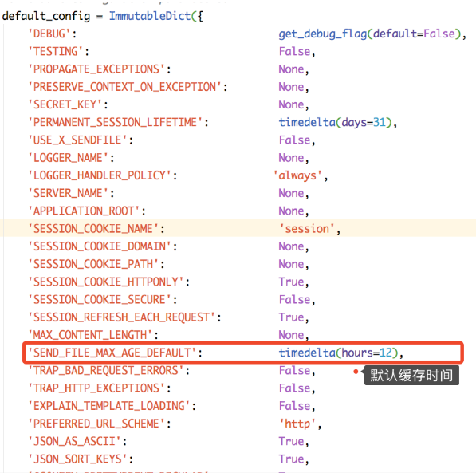Click 'EXPLAIN_TEMPLATE_LOADING' key

tap(109, 406)
